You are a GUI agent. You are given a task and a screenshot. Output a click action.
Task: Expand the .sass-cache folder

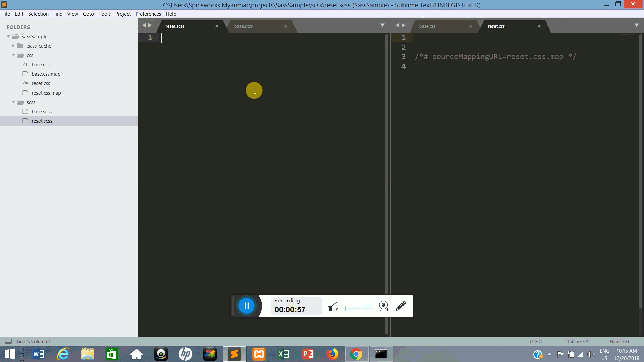click(13, 46)
